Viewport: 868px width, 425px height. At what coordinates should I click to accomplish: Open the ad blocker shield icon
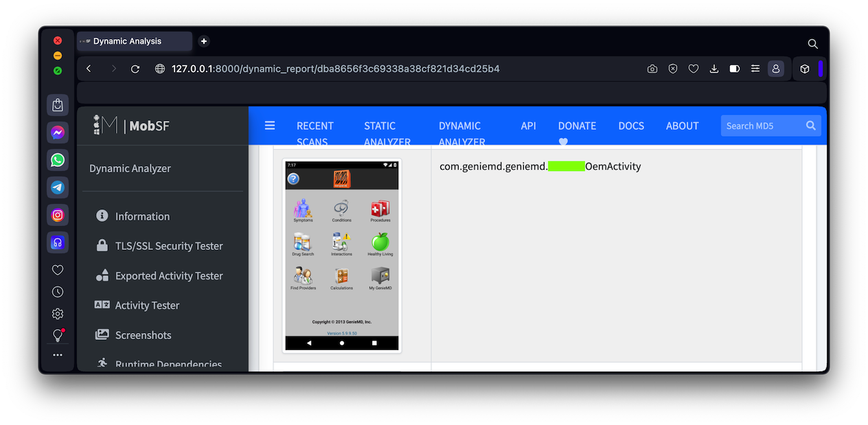point(673,69)
